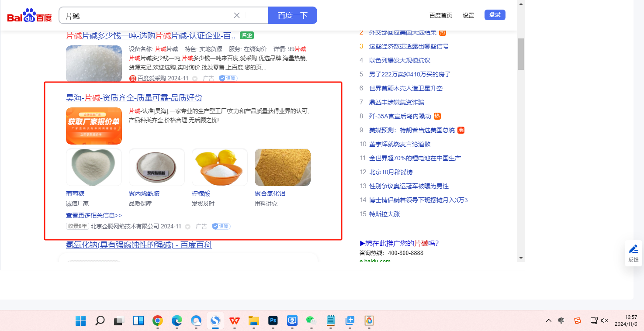Open the 昊海-片碱-资质齐全 result title
The image size is (644, 331).
[x=134, y=98]
